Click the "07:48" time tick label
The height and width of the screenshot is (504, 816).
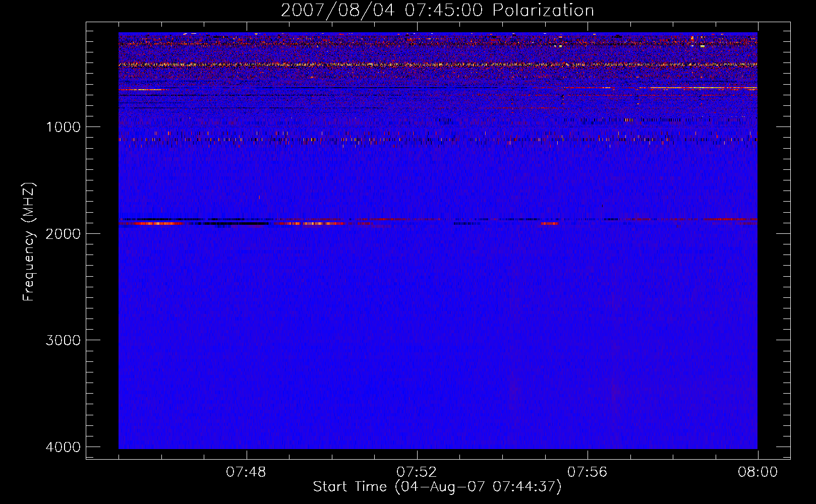tap(246, 472)
